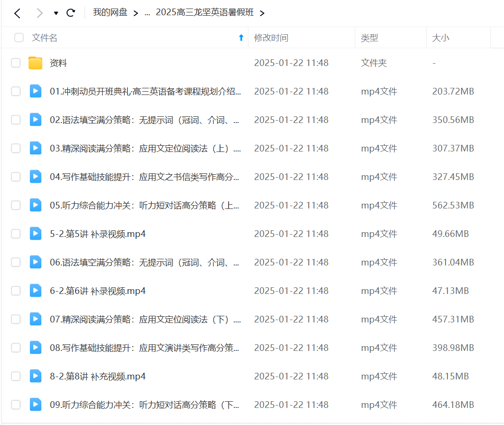Click video icon of 07.精深阅读满分策略
This screenshot has height=425, width=504.
coord(35,319)
